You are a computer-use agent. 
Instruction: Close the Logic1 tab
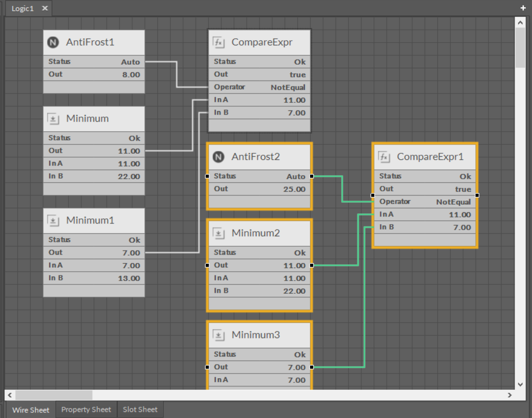point(45,8)
